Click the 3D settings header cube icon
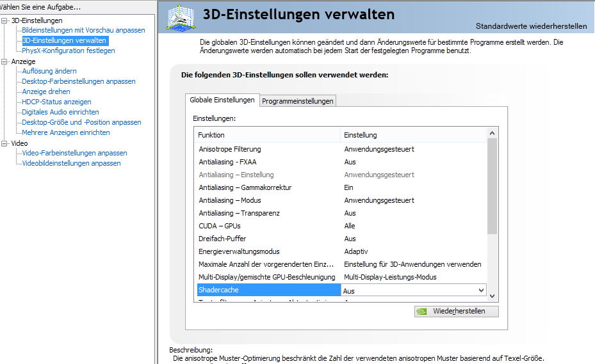Viewport: 595px width, 364px height. pos(181,17)
